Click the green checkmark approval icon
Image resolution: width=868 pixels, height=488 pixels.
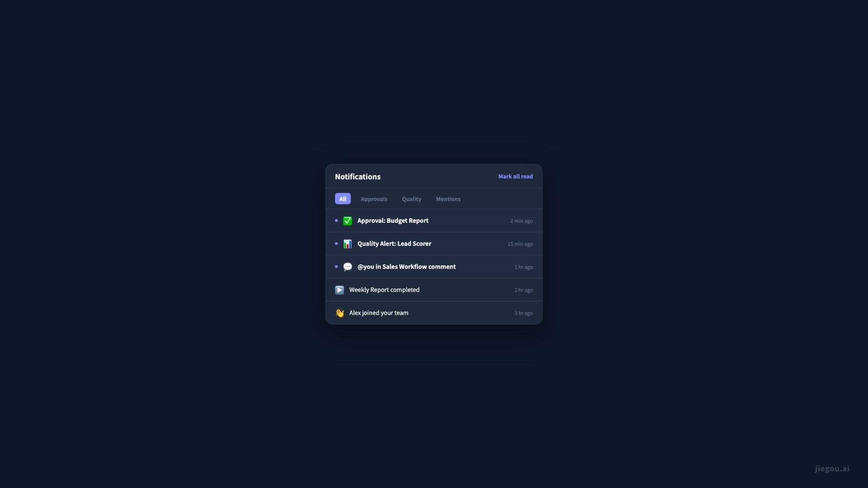pos(347,221)
